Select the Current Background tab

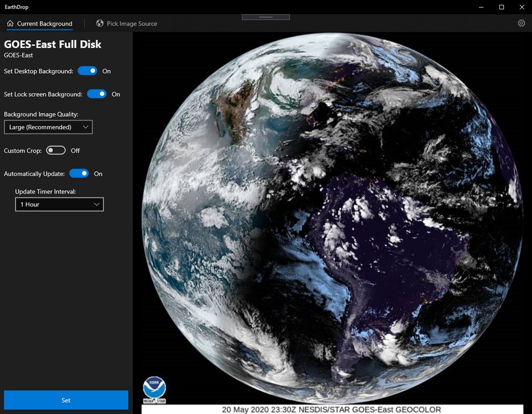coord(39,23)
